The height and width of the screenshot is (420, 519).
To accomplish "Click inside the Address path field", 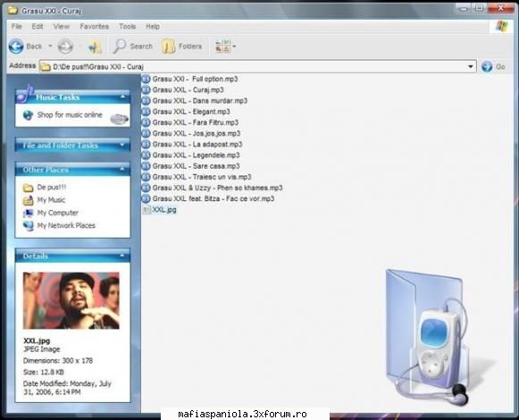I will (257, 67).
